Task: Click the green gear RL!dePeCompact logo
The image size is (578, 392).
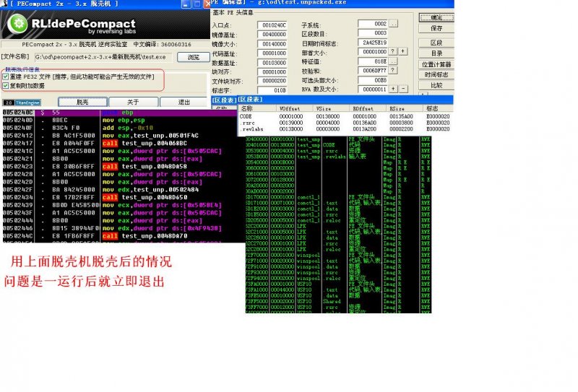Action: [x=17, y=24]
